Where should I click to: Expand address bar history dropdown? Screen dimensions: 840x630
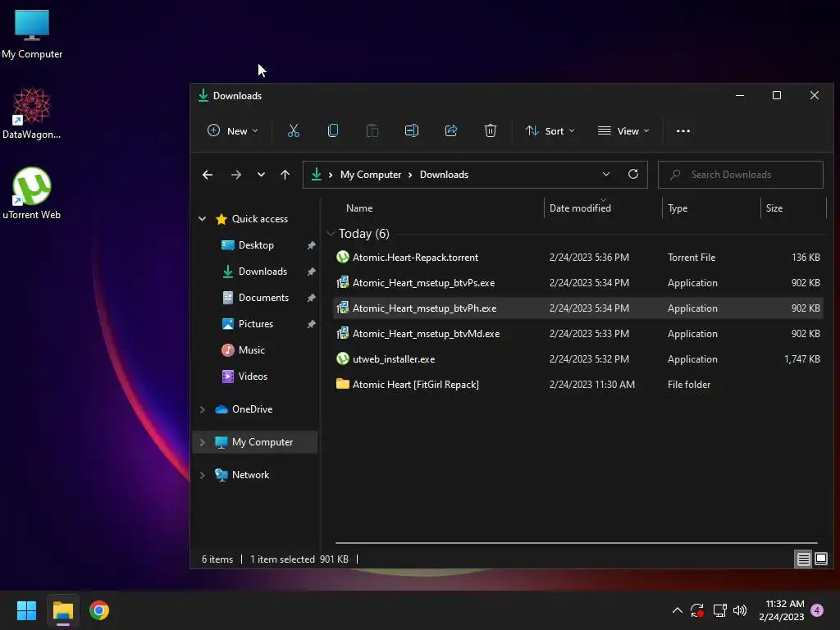(x=606, y=174)
